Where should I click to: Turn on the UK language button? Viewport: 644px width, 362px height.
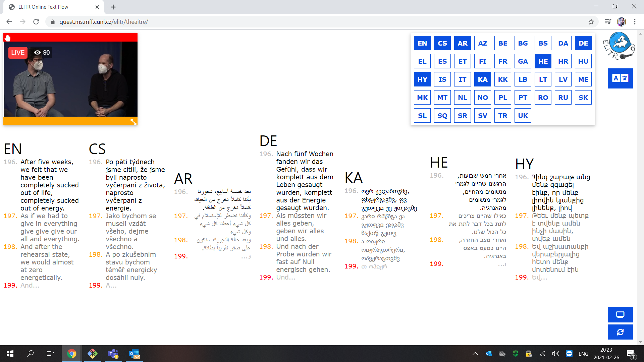pyautogui.click(x=523, y=116)
